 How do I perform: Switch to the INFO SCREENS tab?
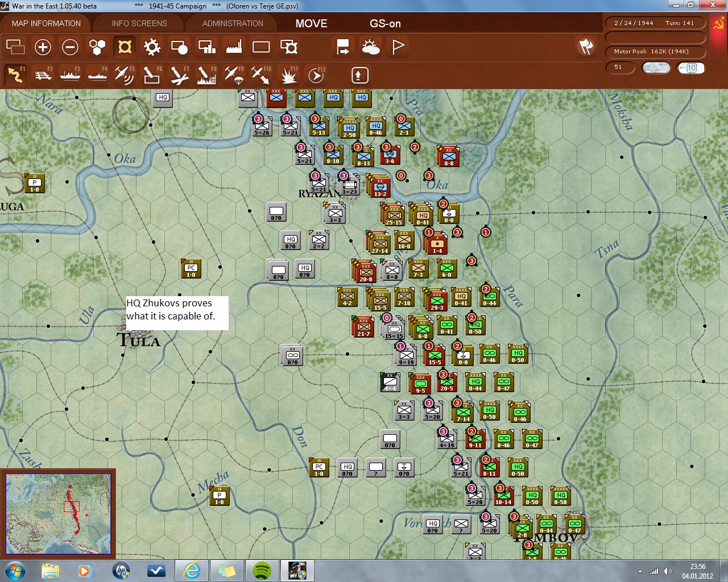click(x=139, y=23)
